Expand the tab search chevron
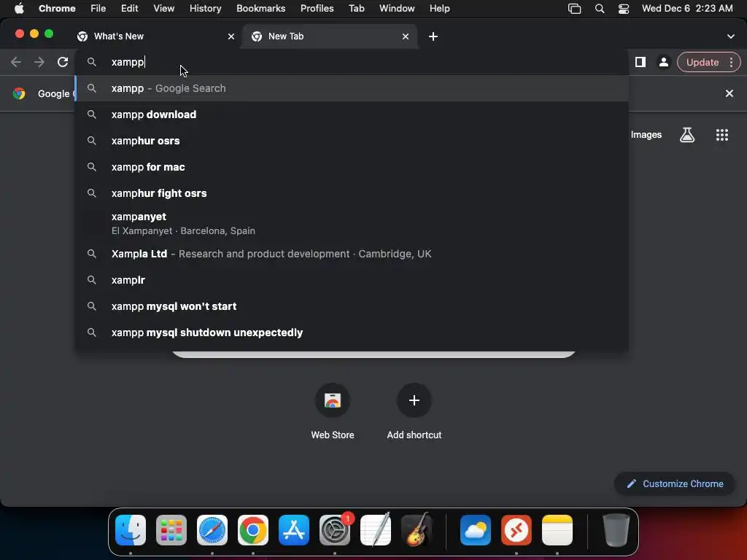 pyautogui.click(x=730, y=36)
